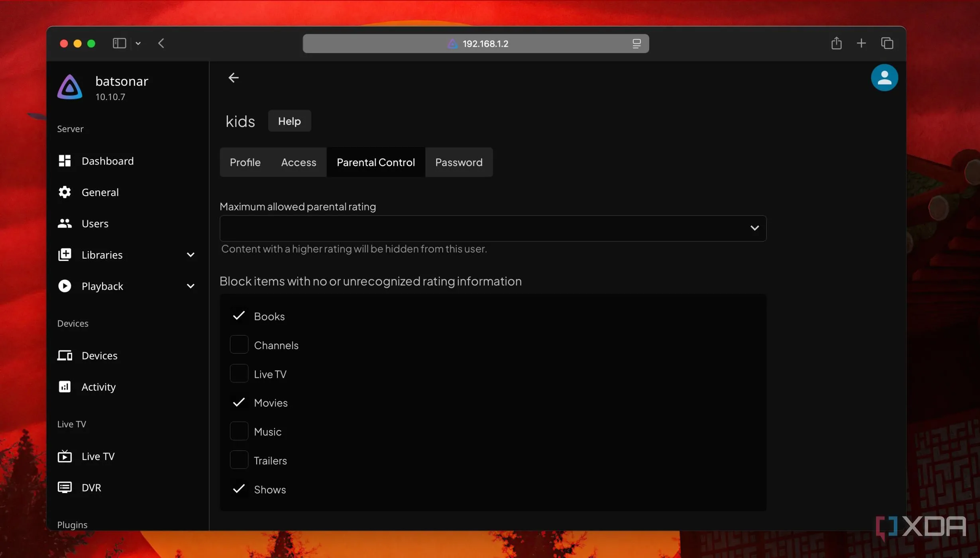Screen dimensions: 980x558
Task: Open the Dashboard icon in sidebar
Action: point(65,161)
